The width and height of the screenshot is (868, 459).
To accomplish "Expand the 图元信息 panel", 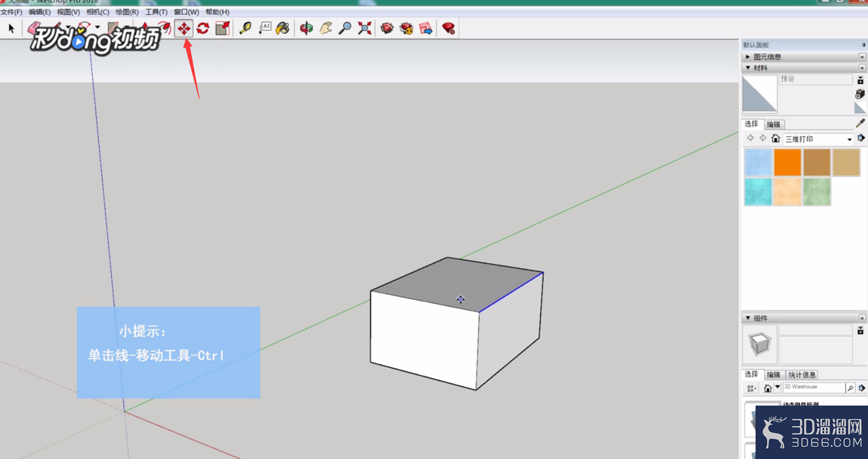I will 748,57.
